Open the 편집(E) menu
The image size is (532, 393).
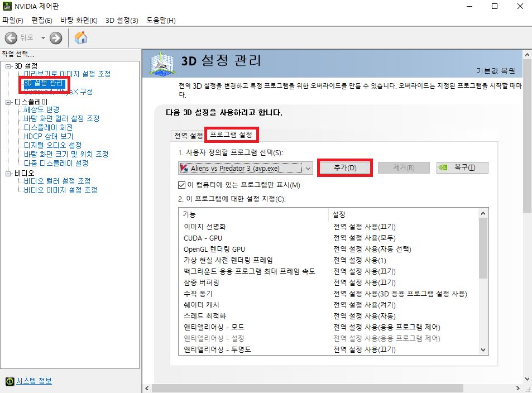click(x=42, y=20)
